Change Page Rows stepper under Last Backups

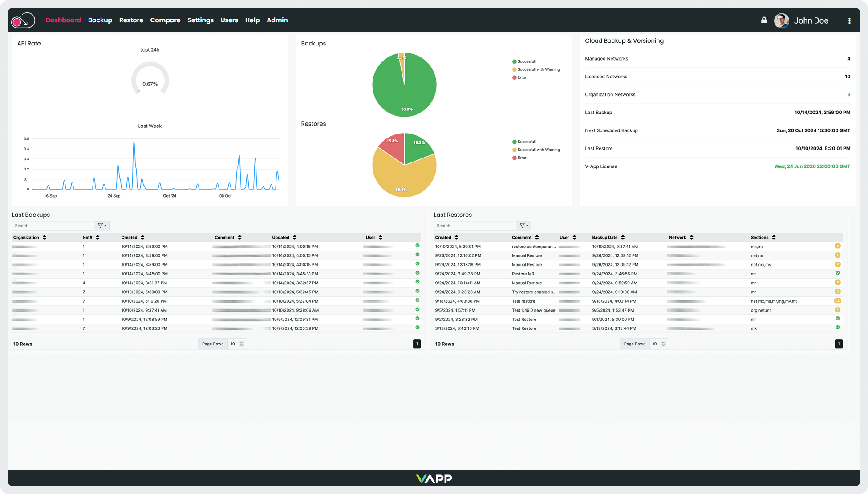tap(241, 344)
